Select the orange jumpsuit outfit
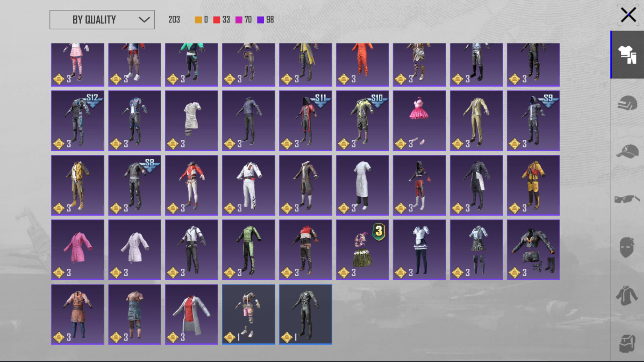 362,65
